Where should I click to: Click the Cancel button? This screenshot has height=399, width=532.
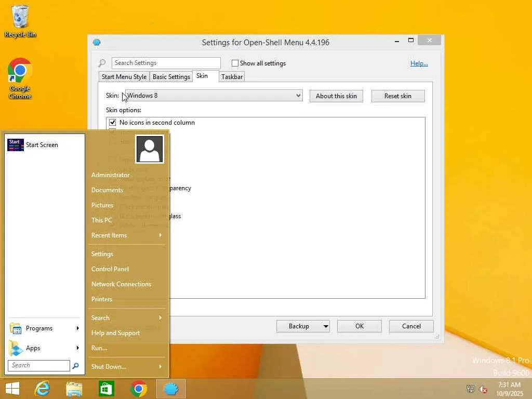(x=411, y=326)
